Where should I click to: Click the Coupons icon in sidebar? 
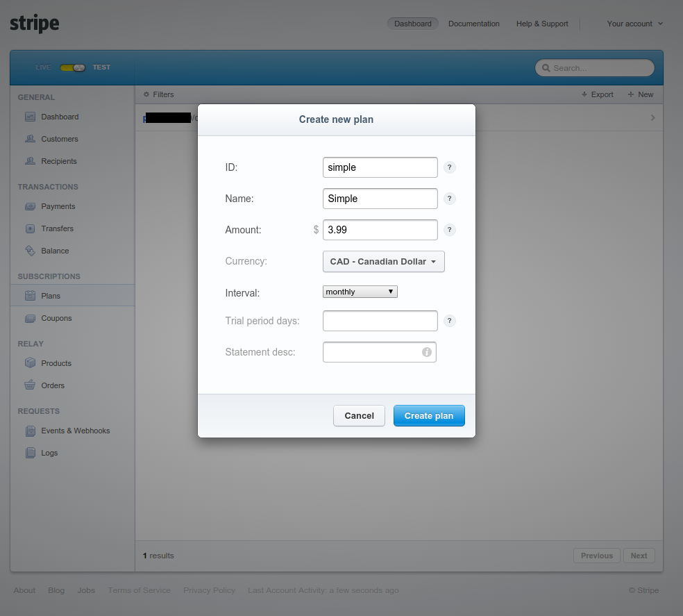coord(30,318)
